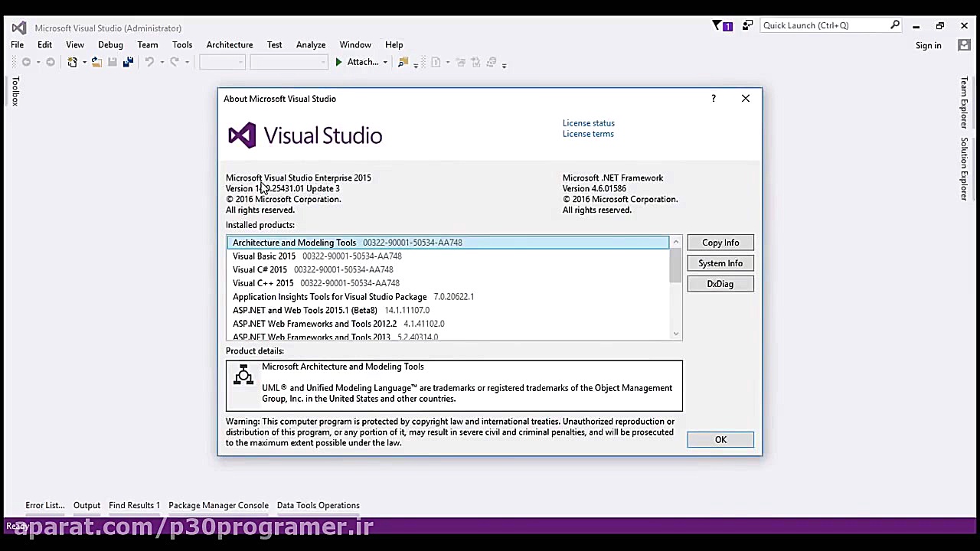Open the Tools menu

[x=182, y=44]
